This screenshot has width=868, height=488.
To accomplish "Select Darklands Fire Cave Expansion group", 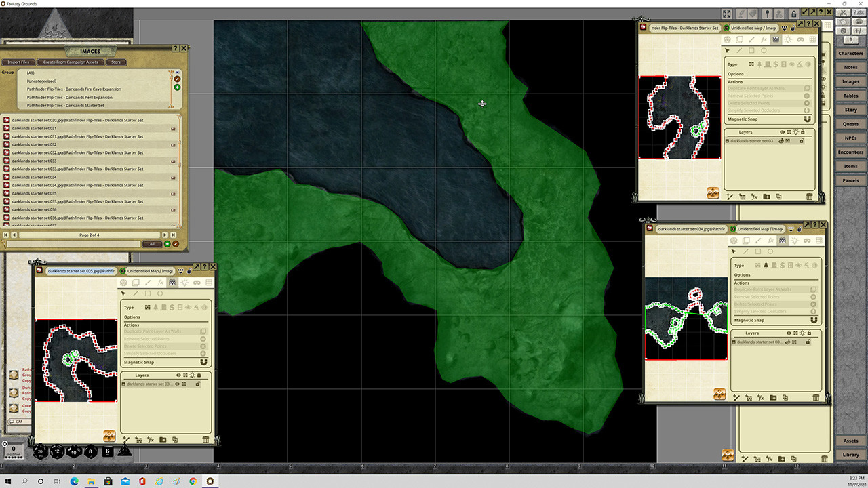I will point(74,89).
